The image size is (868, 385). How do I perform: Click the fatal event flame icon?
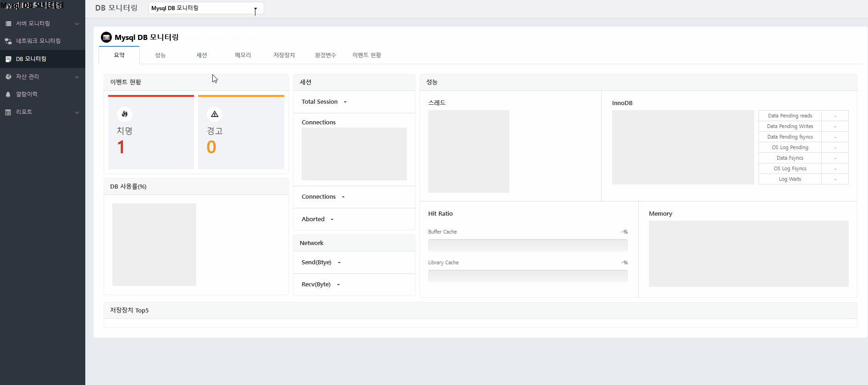point(125,114)
